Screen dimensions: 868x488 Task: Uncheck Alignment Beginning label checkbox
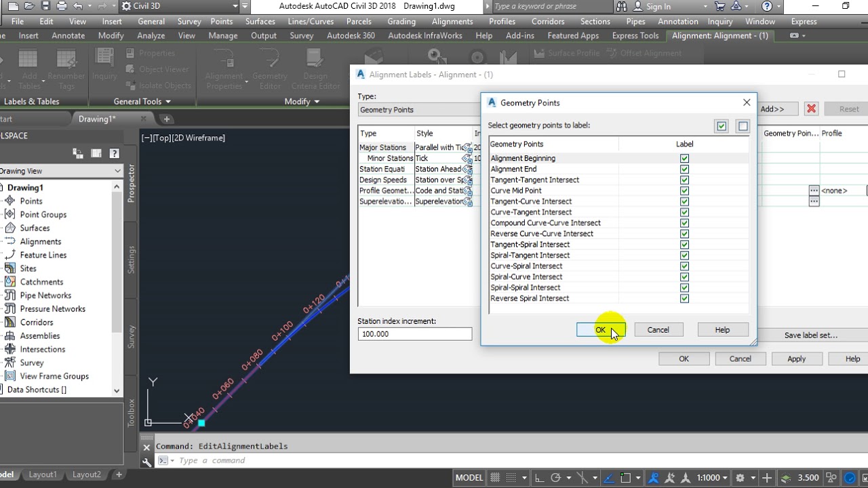coord(684,159)
